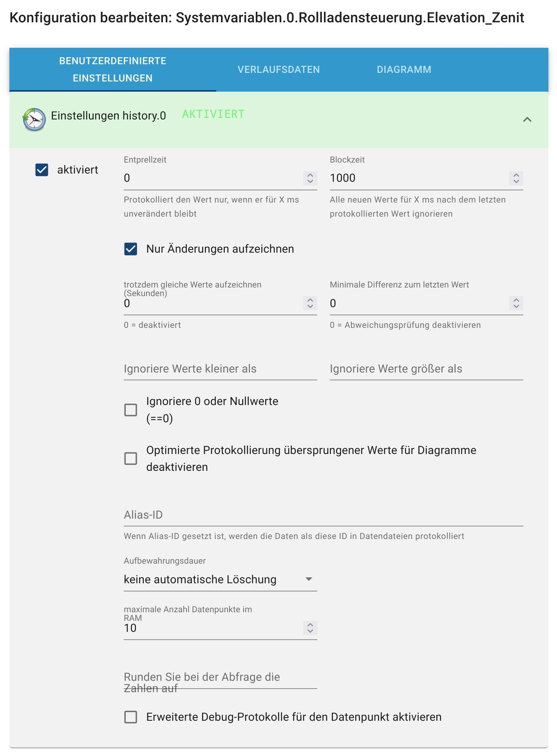Open the Diagramm tab
The width and height of the screenshot is (557, 756).
pyautogui.click(x=404, y=69)
